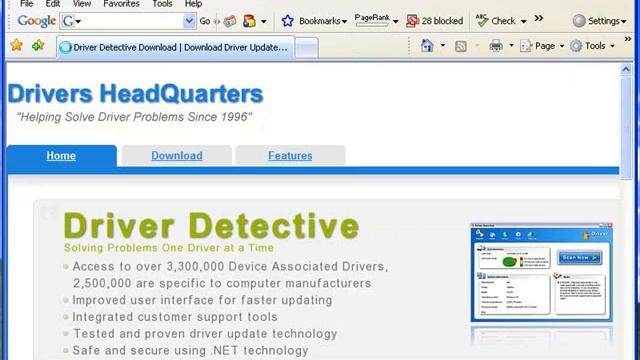The image size is (640, 360).
Task: Click the vertical scrollbar thumb
Action: point(626,127)
